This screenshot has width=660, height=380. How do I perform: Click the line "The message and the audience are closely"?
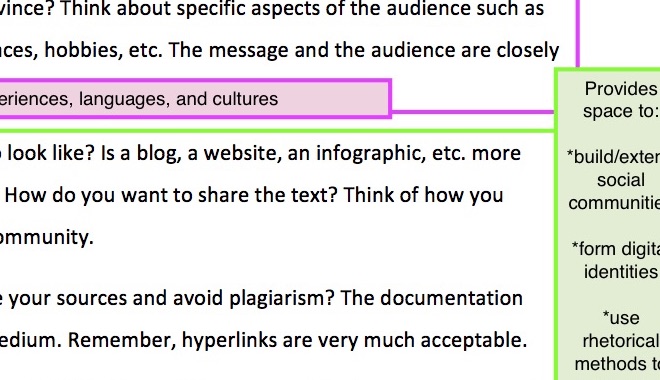(x=364, y=51)
